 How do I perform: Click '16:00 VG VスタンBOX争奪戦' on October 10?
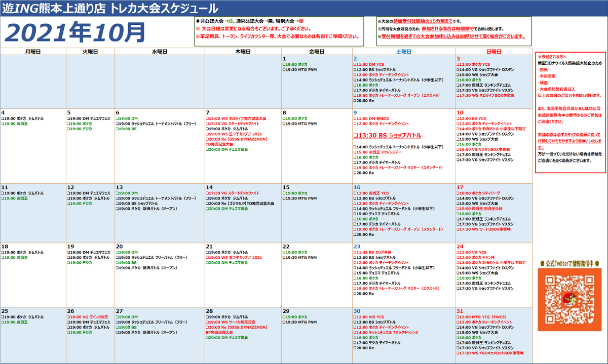coord(483,149)
